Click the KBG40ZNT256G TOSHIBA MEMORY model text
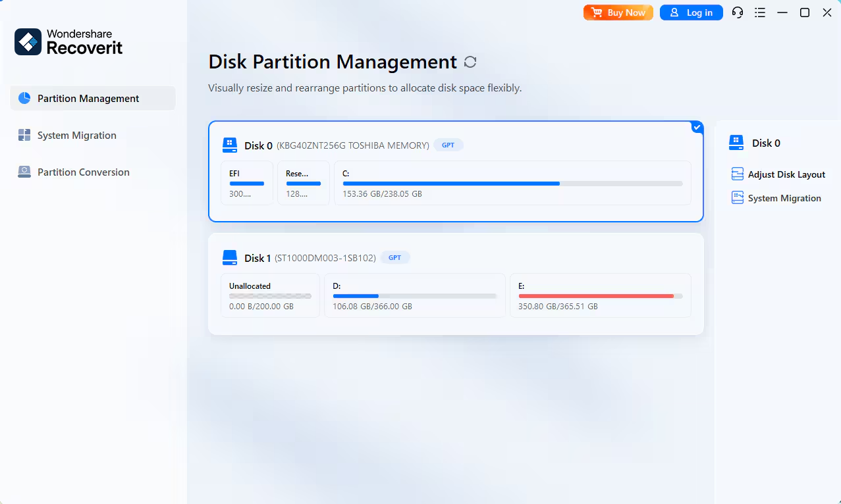841x504 pixels. (x=353, y=145)
